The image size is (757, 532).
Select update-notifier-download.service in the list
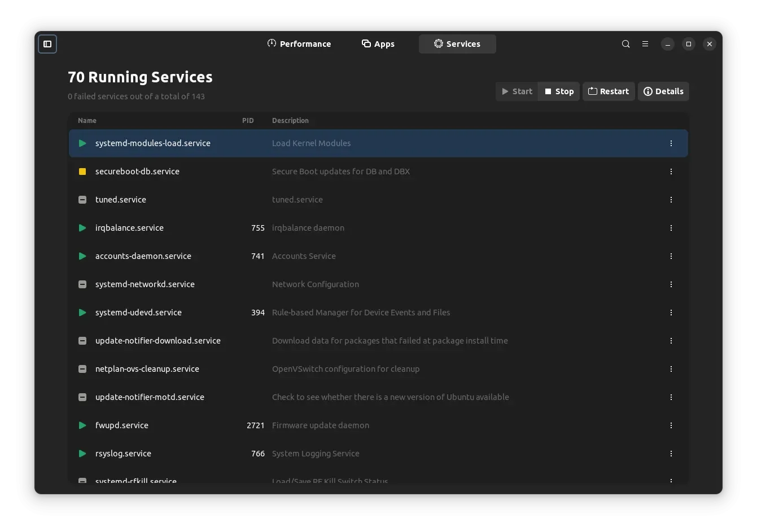coord(158,341)
